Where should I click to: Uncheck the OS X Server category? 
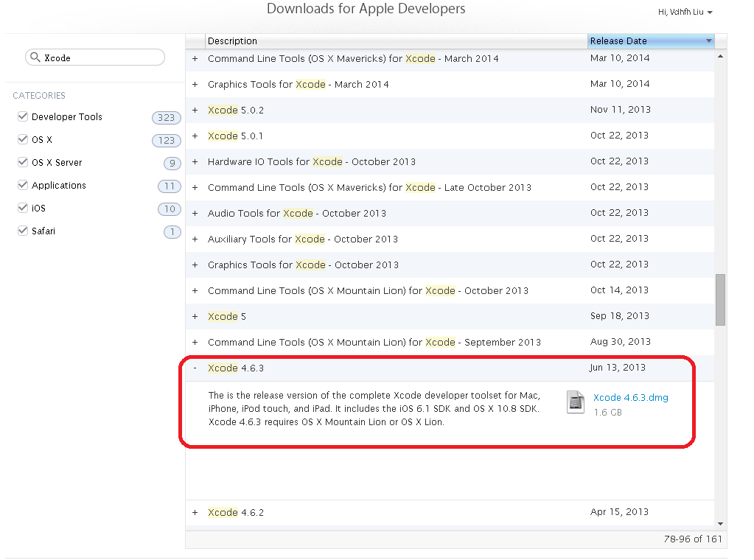pos(23,162)
